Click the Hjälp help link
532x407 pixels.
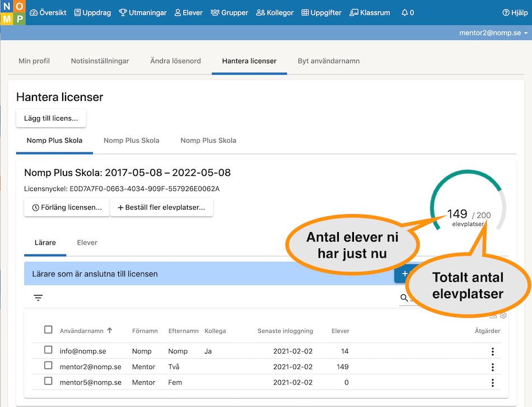pyautogui.click(x=515, y=12)
